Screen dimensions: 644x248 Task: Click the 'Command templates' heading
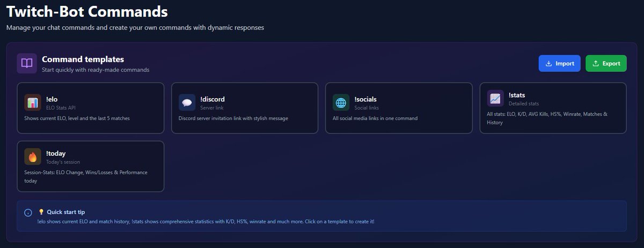coord(83,59)
